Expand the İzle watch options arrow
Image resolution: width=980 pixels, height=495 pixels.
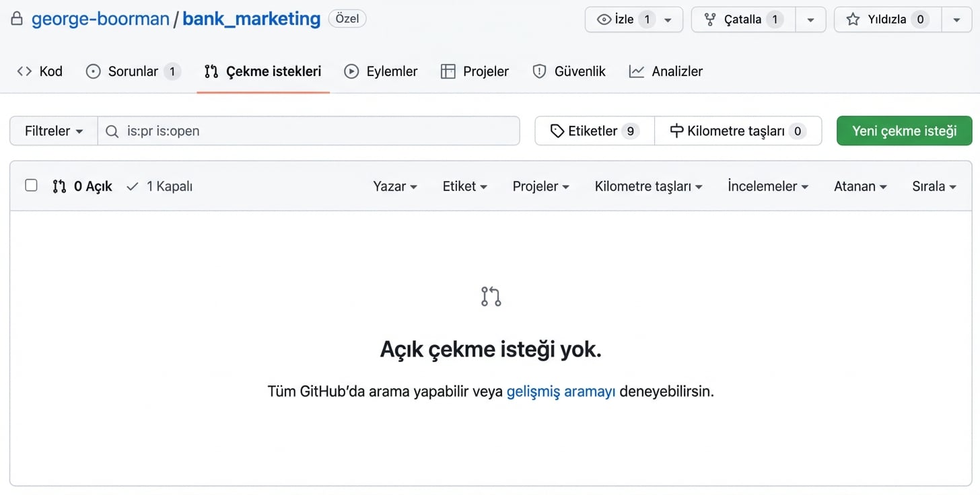668,20
